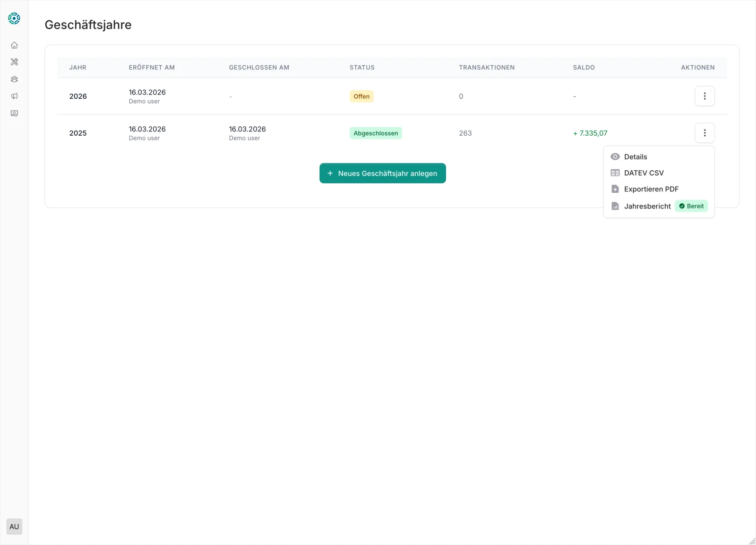Open the finances section via banknote icon
This screenshot has height=545, width=756.
(14, 113)
